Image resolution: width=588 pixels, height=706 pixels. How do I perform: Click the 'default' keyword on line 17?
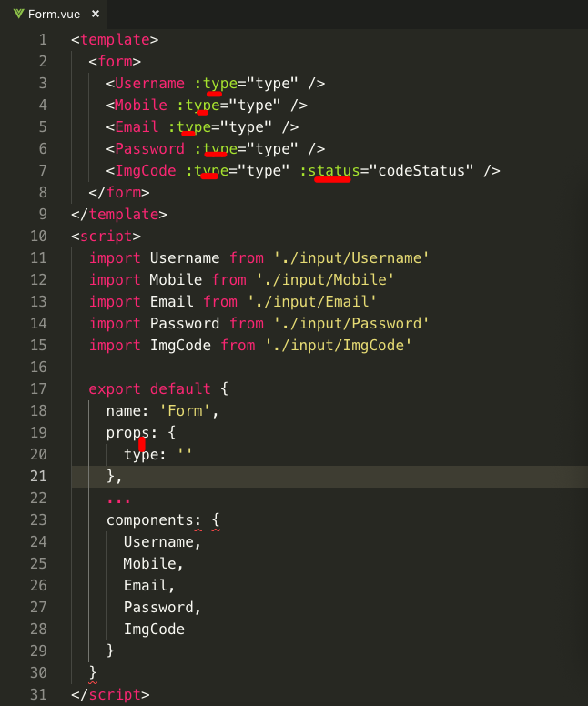point(180,389)
